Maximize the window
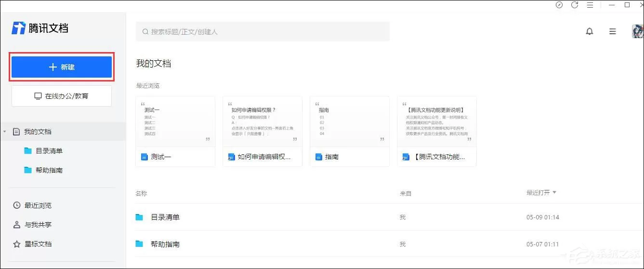Screen dimensions: 644x269 pos(627,5)
